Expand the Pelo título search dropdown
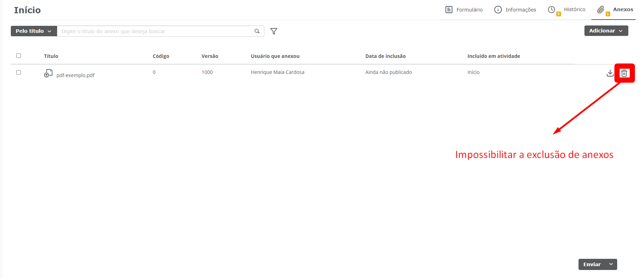This screenshot has height=278, width=644. 34,31
